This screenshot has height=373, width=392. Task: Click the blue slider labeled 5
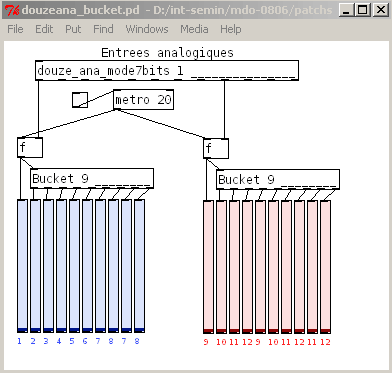(x=74, y=266)
